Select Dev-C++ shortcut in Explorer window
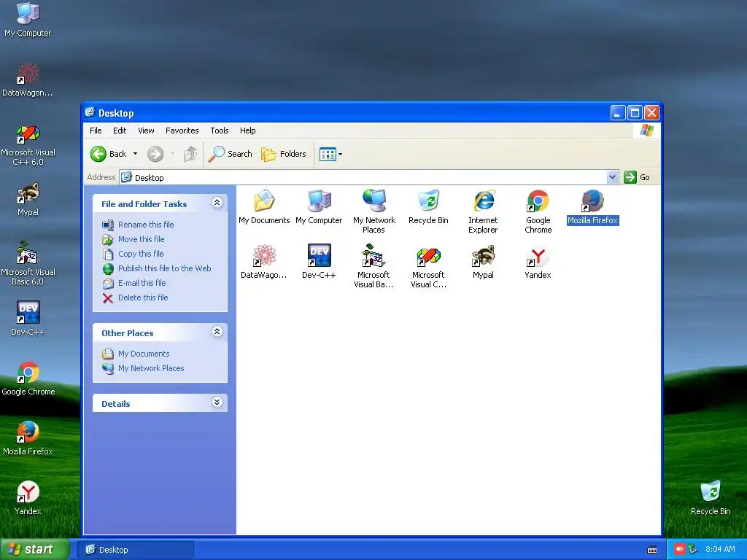Screen dimensions: 747x560 pyautogui.click(x=319, y=262)
